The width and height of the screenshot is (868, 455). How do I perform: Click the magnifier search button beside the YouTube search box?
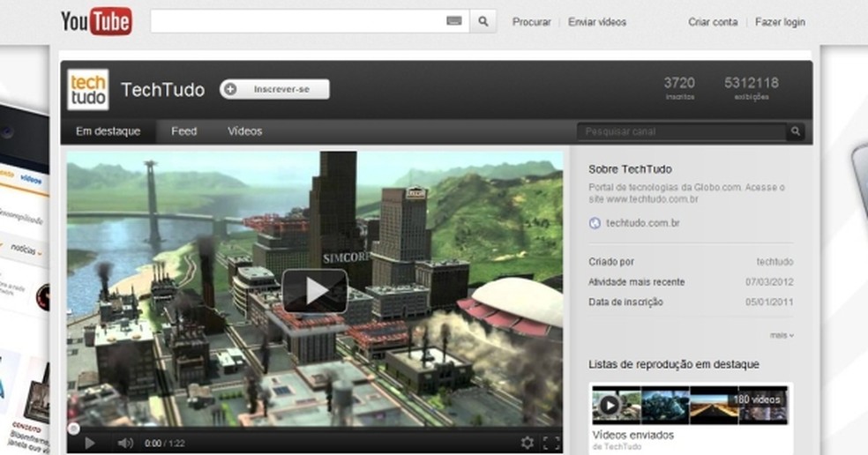483,21
